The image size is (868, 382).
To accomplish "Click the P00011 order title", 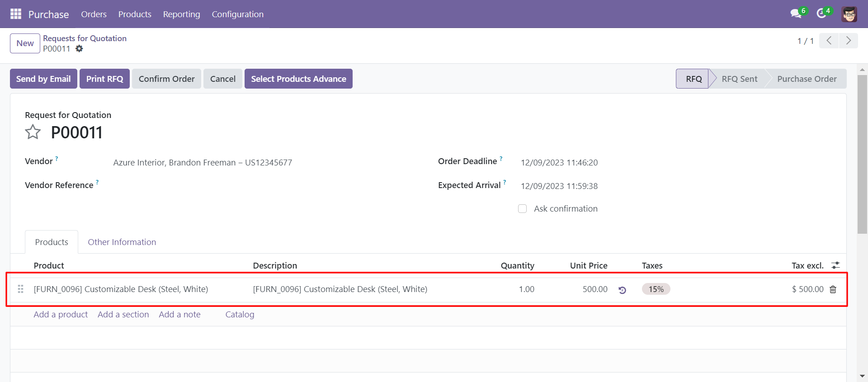I will coord(76,132).
